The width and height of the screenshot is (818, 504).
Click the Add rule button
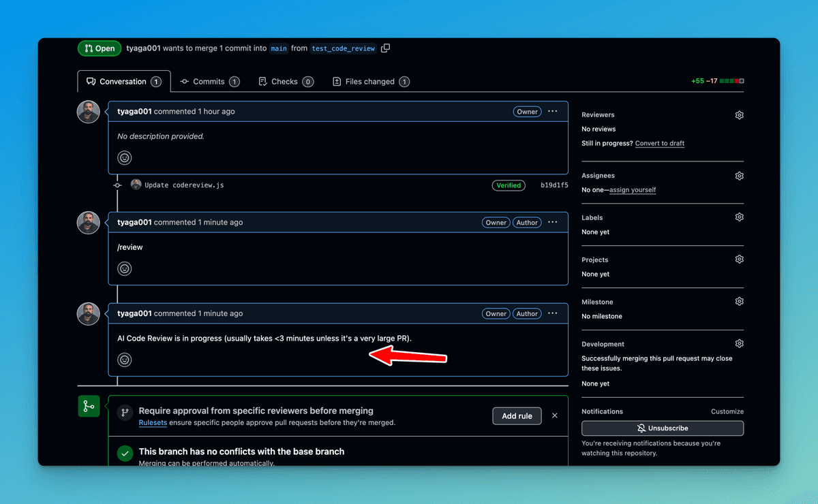point(517,416)
